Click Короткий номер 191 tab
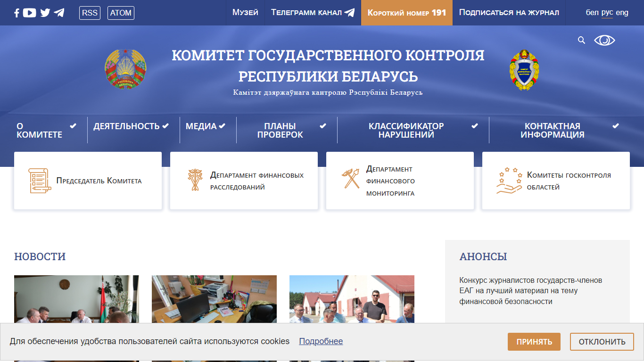 click(407, 13)
